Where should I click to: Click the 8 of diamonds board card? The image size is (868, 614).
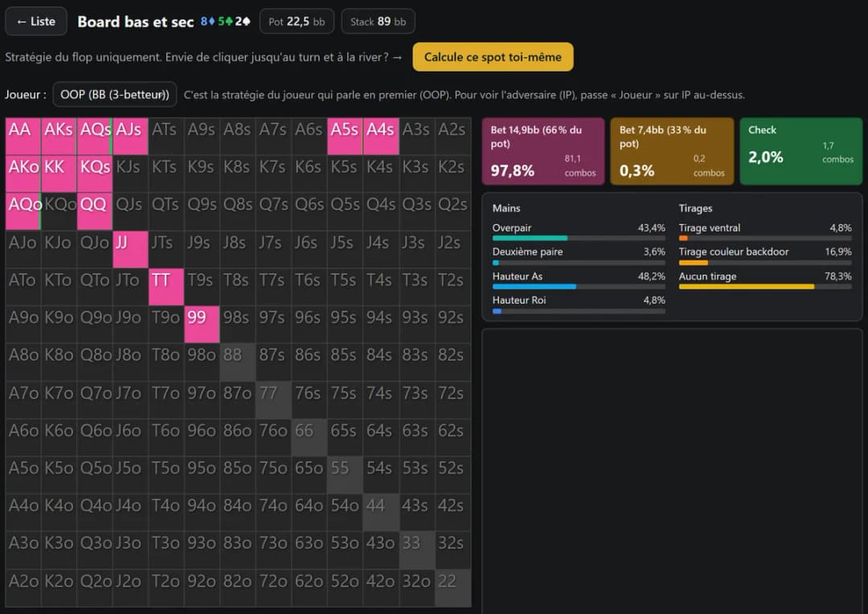pyautogui.click(x=207, y=21)
